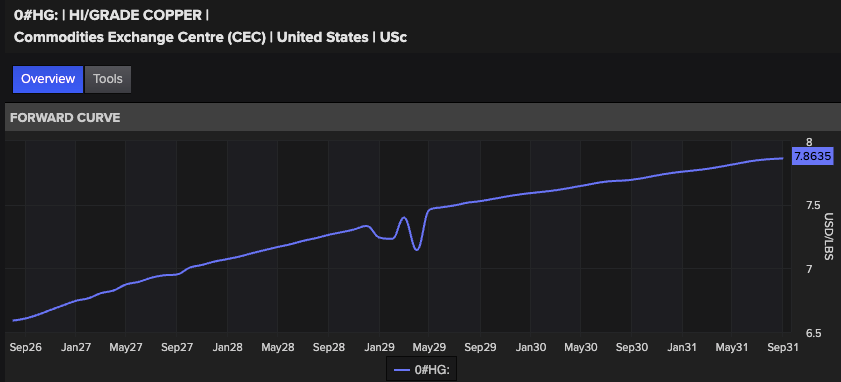
Task: Click the Jan29 x-axis label
Action: tap(379, 348)
